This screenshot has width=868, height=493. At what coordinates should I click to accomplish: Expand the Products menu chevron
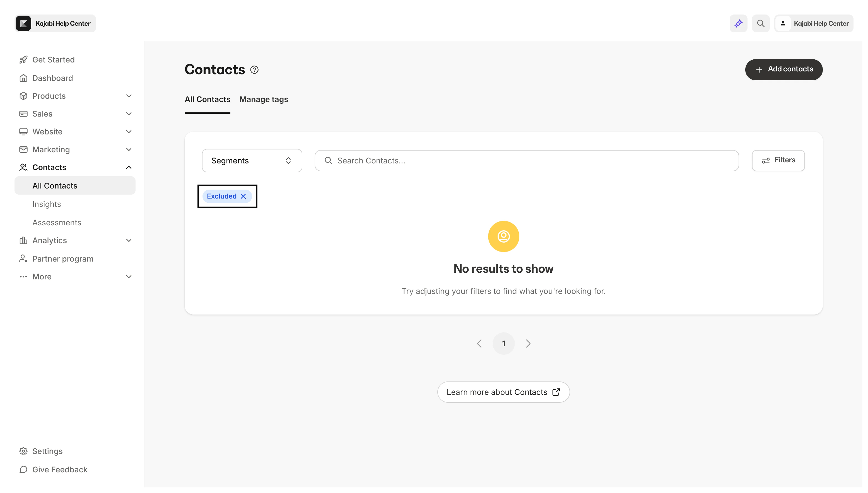(129, 96)
